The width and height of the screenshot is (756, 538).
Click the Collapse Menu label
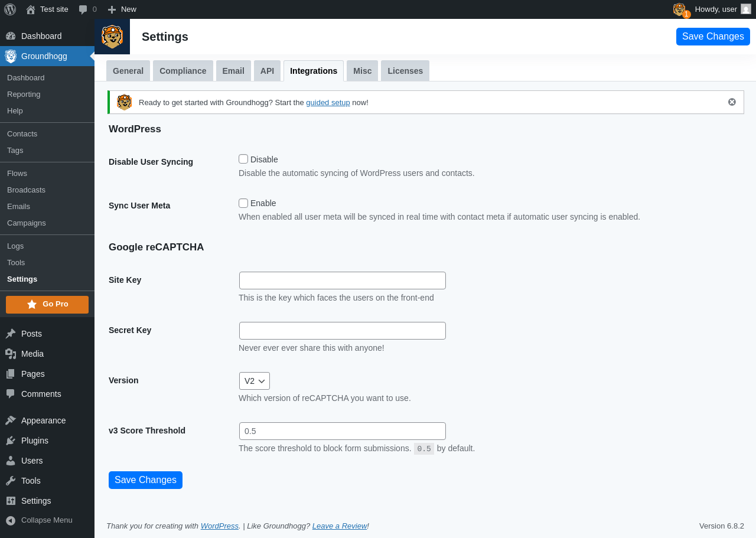(x=47, y=520)
